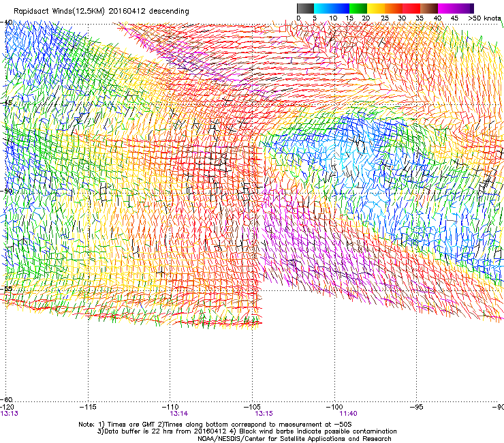This screenshot has width=504, height=443.
Task: Click the gray 0-5 knots legend swatch
Action: 305,8
